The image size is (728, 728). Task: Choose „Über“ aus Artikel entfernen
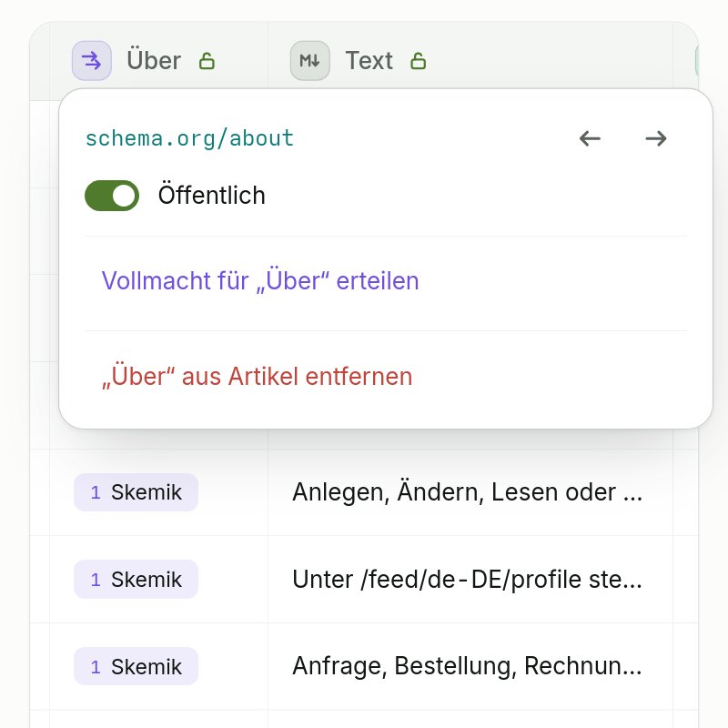tap(258, 376)
